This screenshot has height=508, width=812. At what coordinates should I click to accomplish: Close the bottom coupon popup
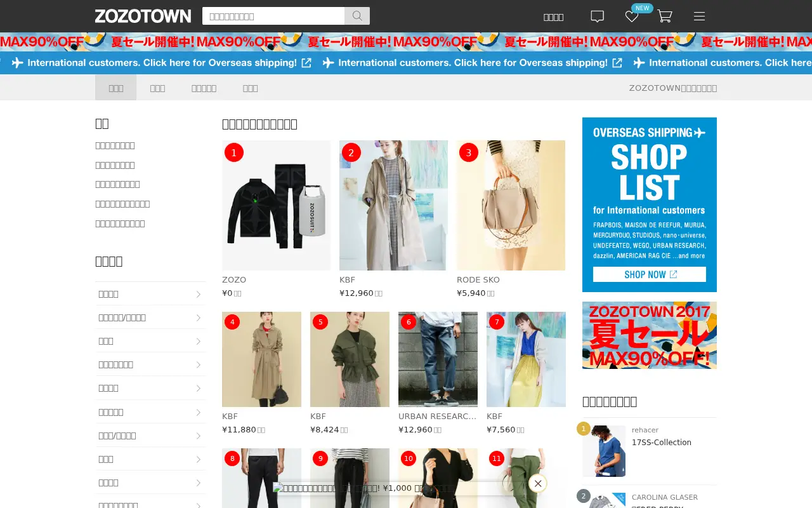point(537,484)
